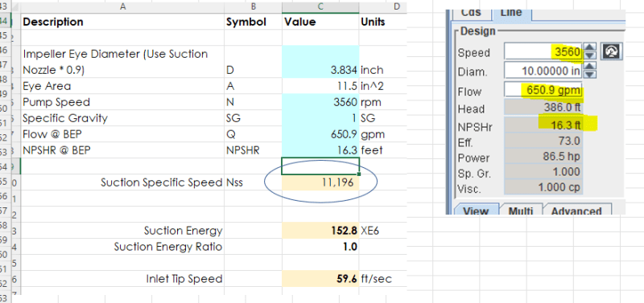Increase Speed with the up stepper arrow
The height and width of the screenshot is (303, 644).
pos(590,47)
